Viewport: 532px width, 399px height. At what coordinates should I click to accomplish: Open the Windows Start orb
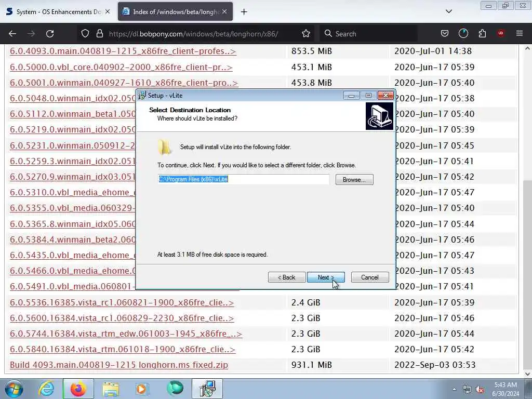click(x=14, y=389)
